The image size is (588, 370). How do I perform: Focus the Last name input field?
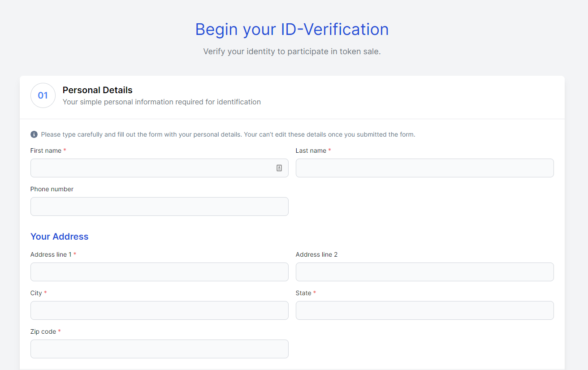pyautogui.click(x=424, y=168)
